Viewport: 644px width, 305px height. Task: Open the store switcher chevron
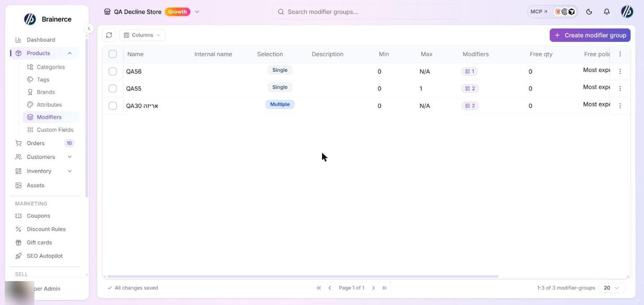[x=197, y=12]
